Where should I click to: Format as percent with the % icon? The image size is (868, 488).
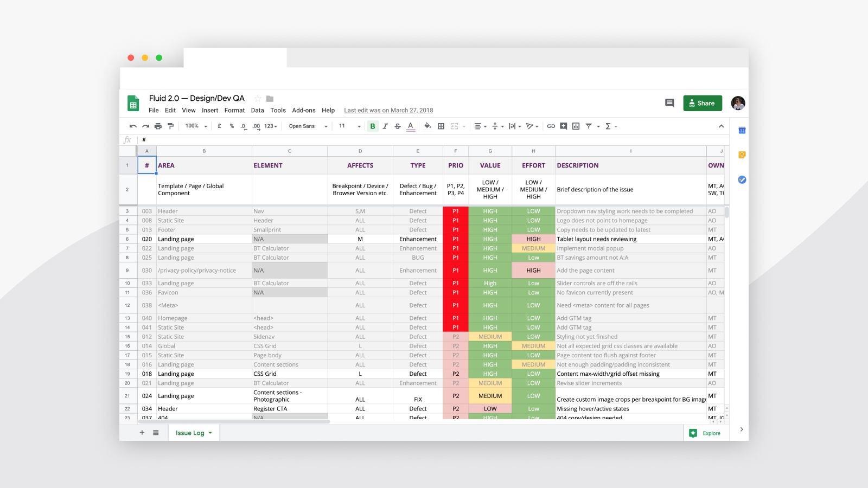pos(232,126)
